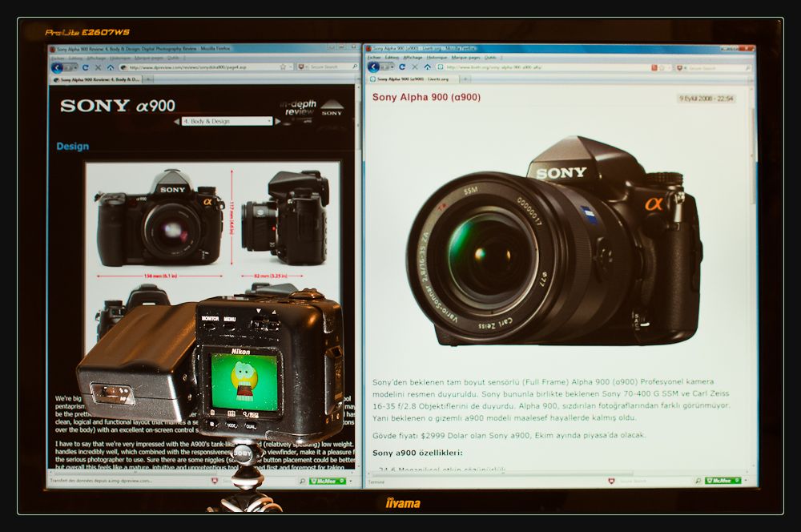Open Affichage menu in the left window

[96, 58]
